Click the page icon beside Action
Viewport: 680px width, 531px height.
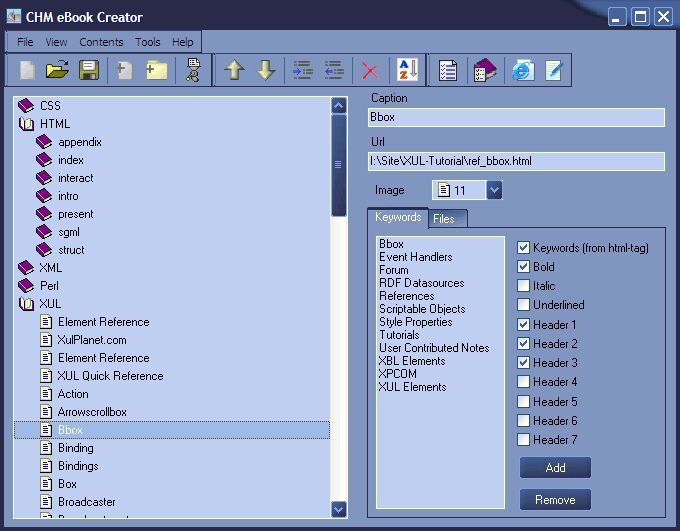coord(46,393)
